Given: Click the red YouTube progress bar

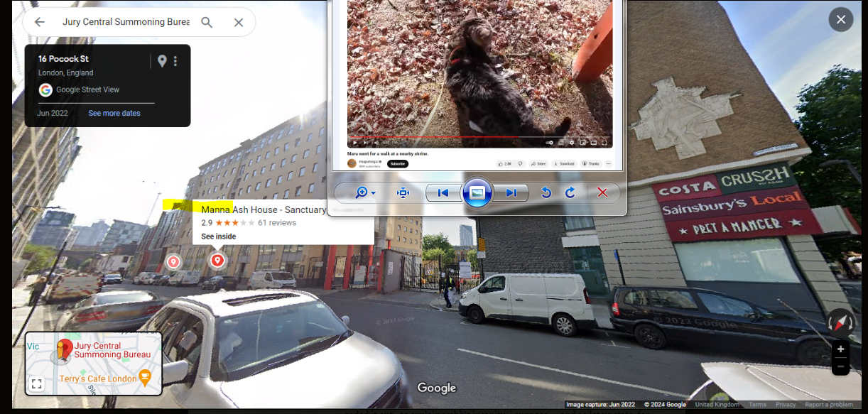Looking at the screenshot, I should pyautogui.click(x=434, y=137).
